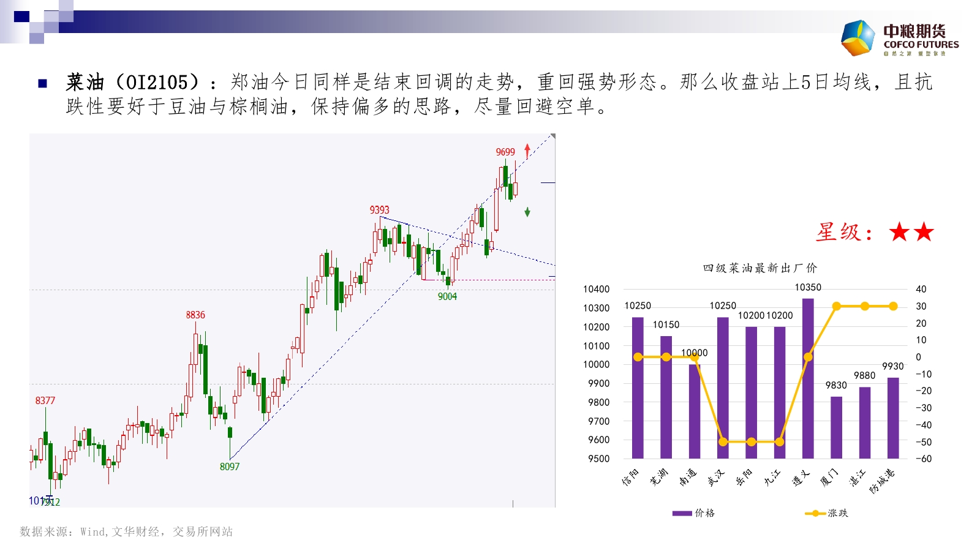Click the yellow 涨跌 legend marker
980x551 pixels.
[815, 513]
